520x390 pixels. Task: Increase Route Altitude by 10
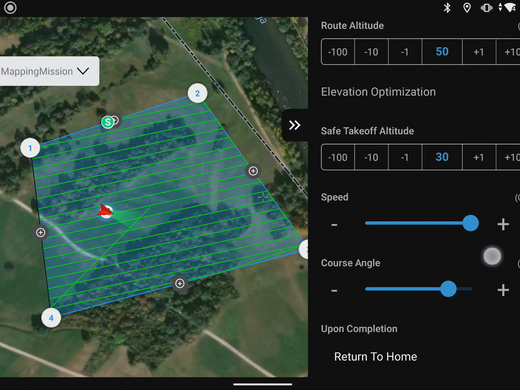coord(509,52)
